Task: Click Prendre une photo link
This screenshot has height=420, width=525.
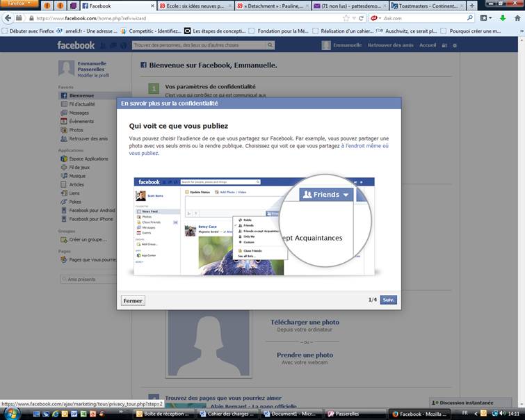Action: [305, 355]
